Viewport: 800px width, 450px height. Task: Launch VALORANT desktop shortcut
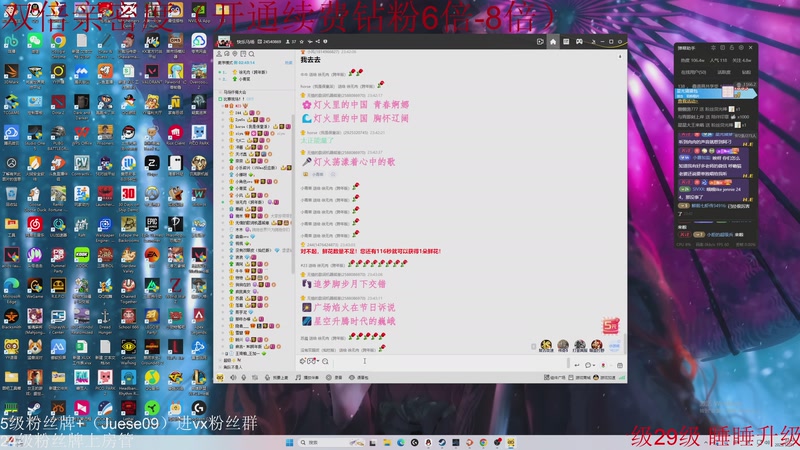coord(152,75)
